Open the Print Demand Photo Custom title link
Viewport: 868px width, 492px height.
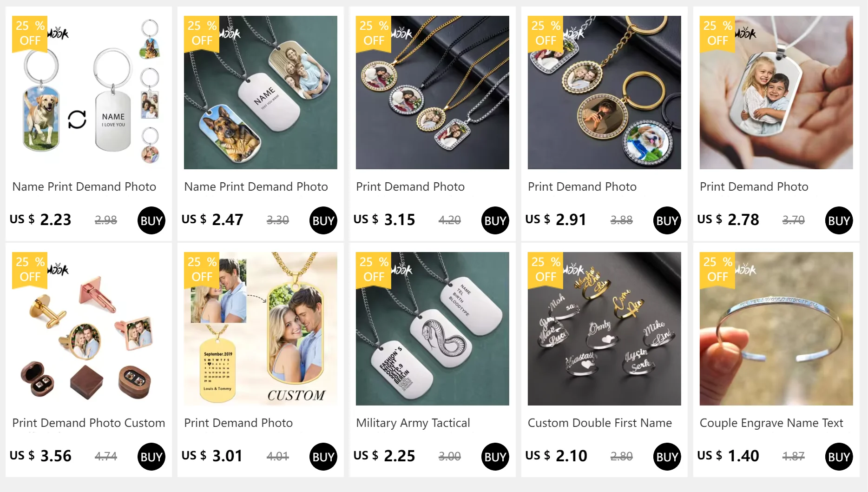pyautogui.click(x=89, y=423)
